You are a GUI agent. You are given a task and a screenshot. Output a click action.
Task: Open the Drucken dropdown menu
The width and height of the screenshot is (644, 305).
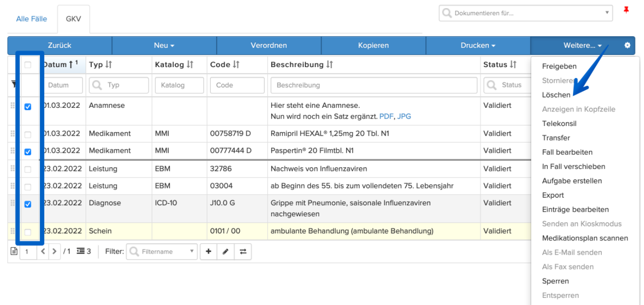coord(478,45)
